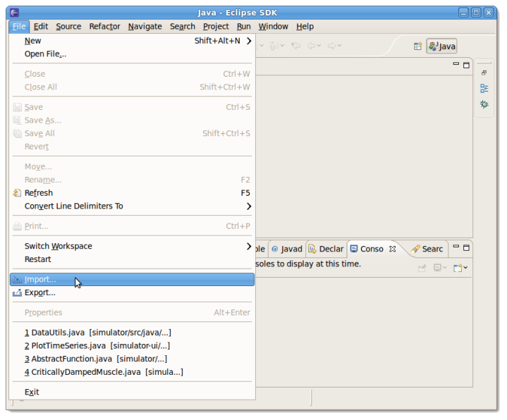Choose Refresh with its yellow refresh icon
Viewport: 507px width, 420px height.
pyautogui.click(x=132, y=193)
